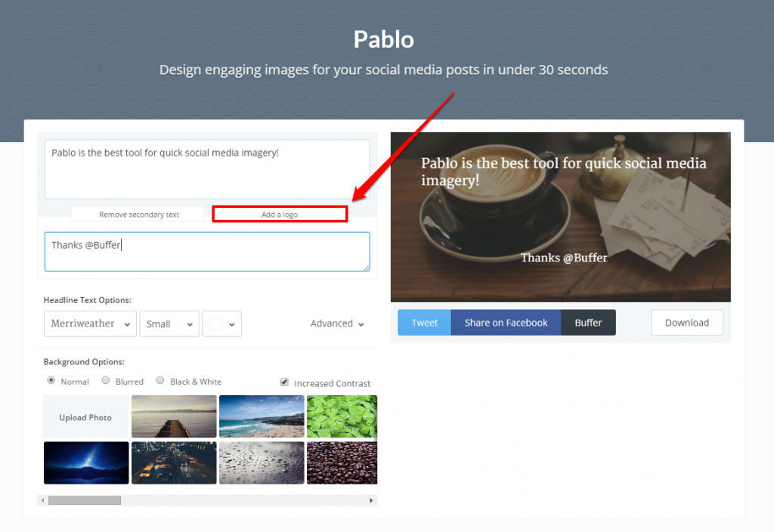The image size is (774, 532).
Task: Uncheck the Increased Contrast checkbox
Action: 284,382
